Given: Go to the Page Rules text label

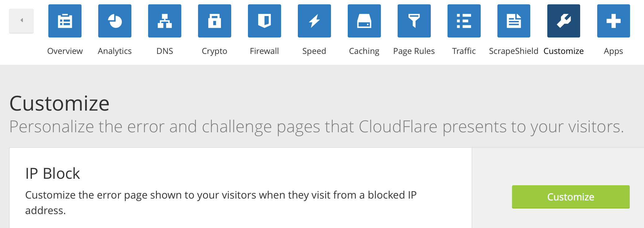Looking at the screenshot, I should coord(414,51).
